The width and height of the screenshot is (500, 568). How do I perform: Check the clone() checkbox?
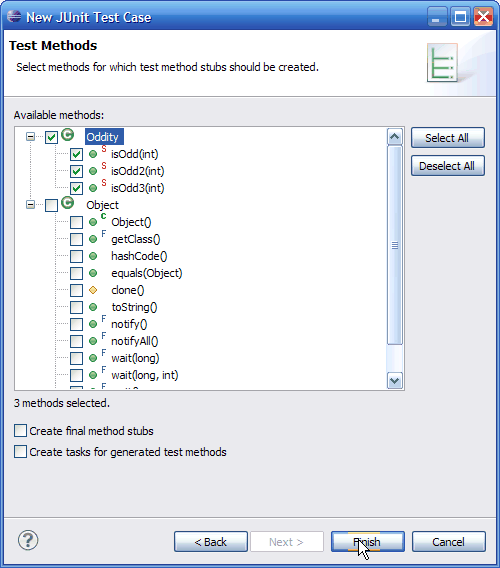[76, 291]
